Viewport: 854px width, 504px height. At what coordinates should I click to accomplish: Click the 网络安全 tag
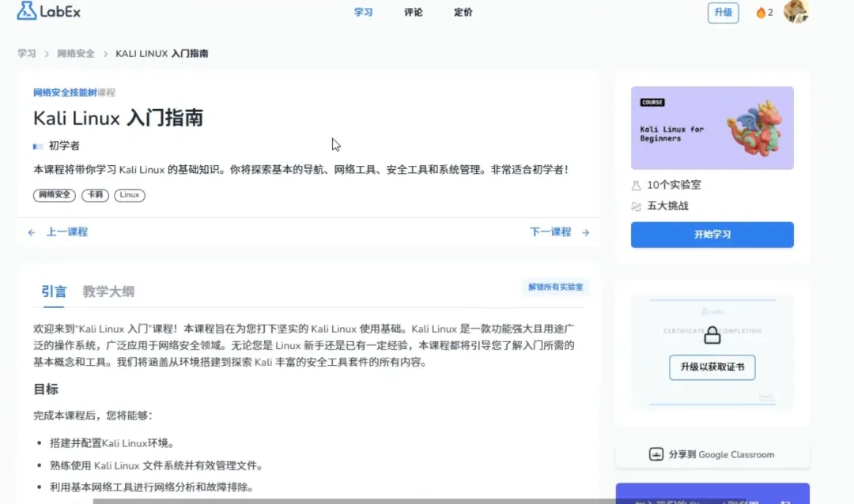click(55, 195)
